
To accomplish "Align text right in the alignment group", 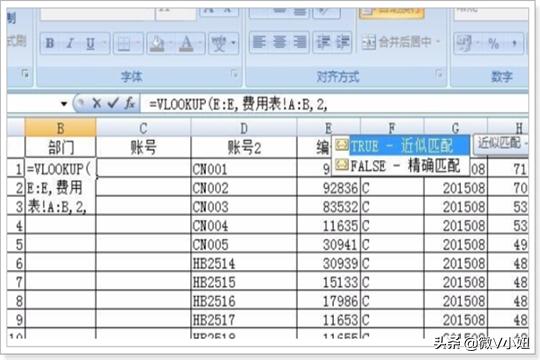I will point(299,42).
